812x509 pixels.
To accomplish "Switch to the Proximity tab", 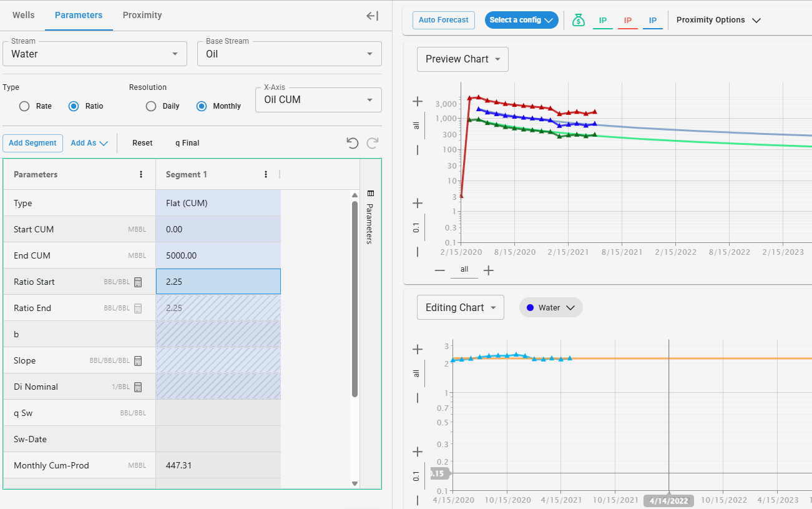I will [142, 15].
